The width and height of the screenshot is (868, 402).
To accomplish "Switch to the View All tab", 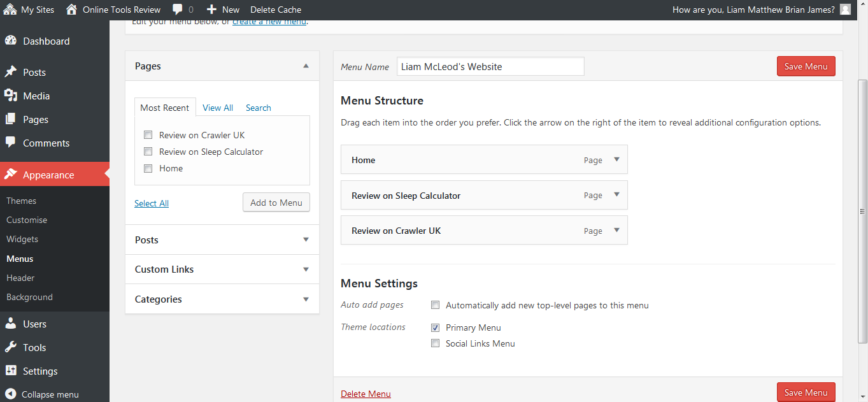I will coord(218,108).
